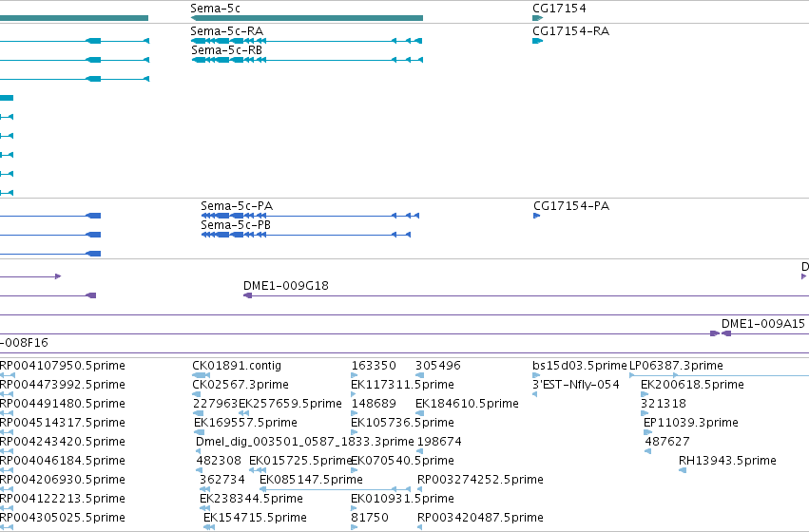Click EST label RP004107950.5prime

click(x=63, y=366)
